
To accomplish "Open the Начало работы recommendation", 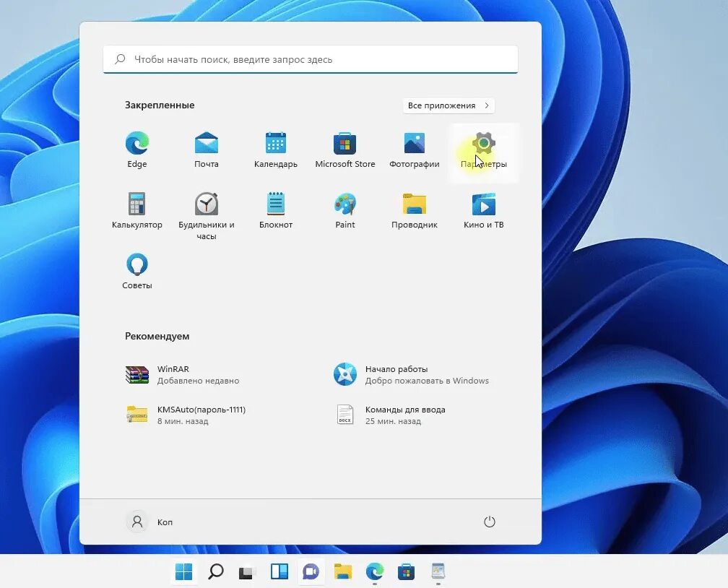I will (413, 374).
